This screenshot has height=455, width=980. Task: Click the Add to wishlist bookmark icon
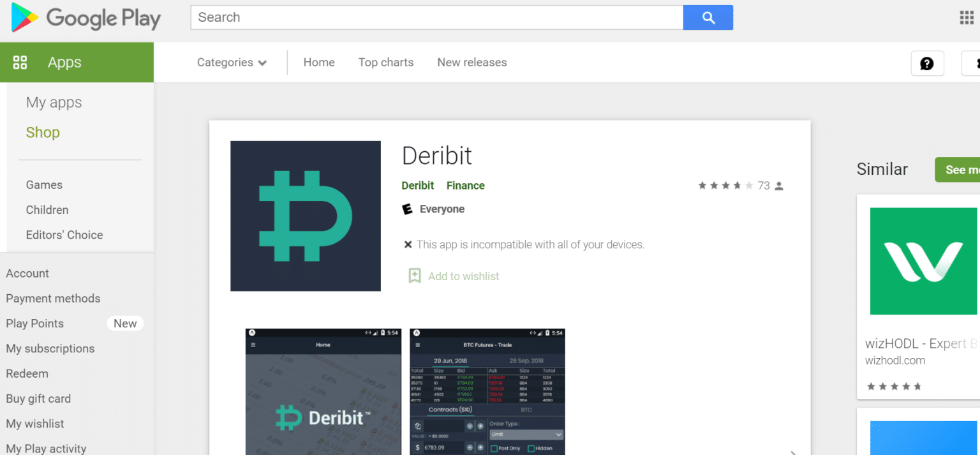(415, 275)
